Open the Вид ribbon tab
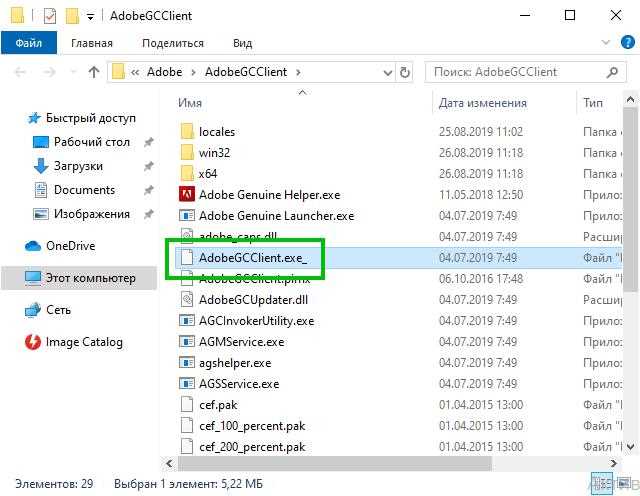The image size is (640, 496). pos(242,43)
